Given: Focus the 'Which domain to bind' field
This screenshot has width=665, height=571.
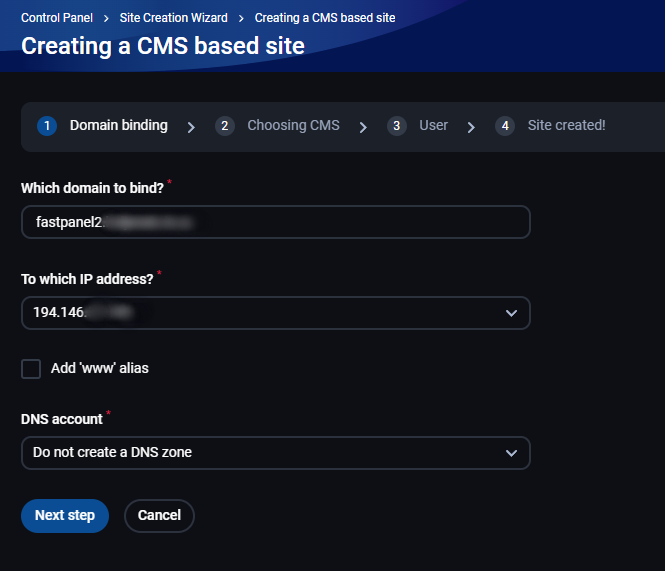Looking at the screenshot, I should tap(276, 222).
